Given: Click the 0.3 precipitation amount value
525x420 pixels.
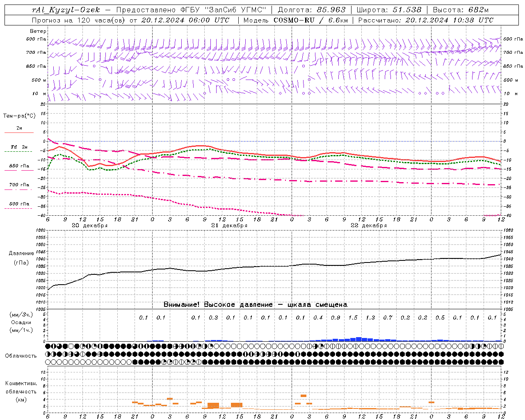Looking at the screenshot, I should (x=213, y=317).
